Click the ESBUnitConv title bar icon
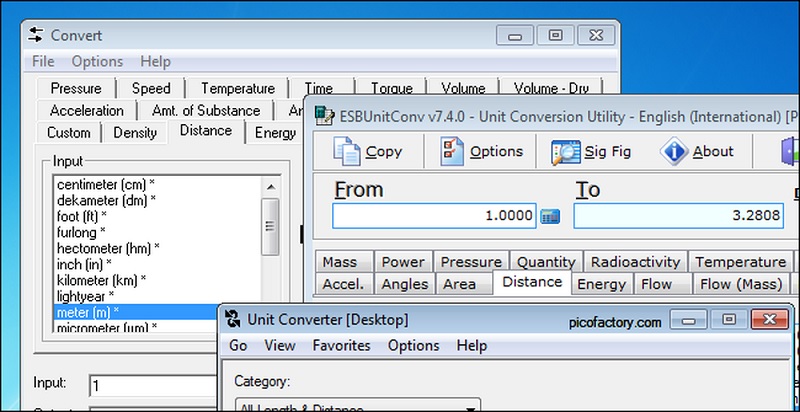This screenshot has height=412, width=800. (x=322, y=114)
